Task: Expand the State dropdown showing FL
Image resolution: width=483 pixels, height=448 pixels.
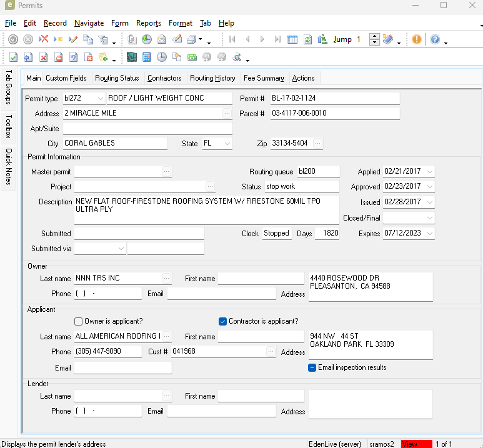Action: tap(227, 144)
